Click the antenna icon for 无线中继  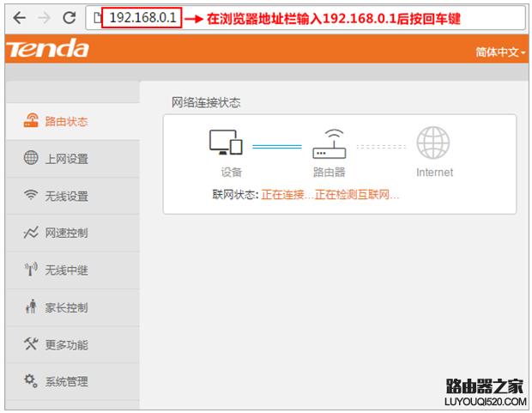point(31,269)
